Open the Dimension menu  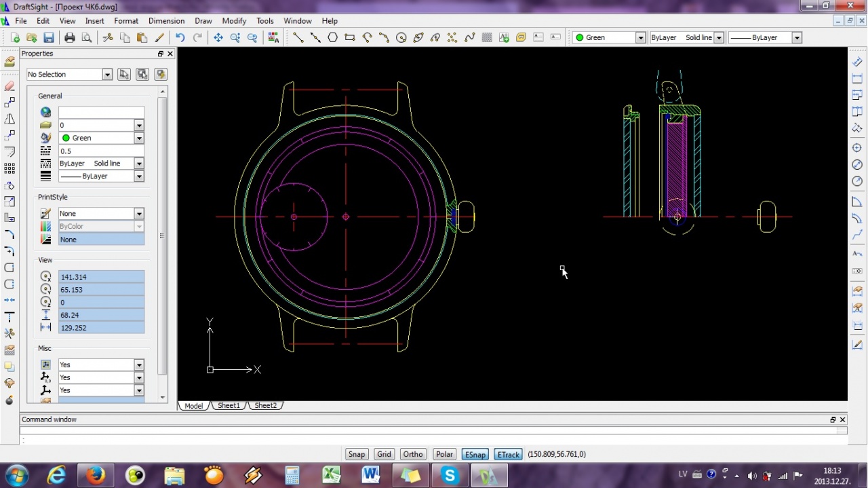[x=166, y=21]
